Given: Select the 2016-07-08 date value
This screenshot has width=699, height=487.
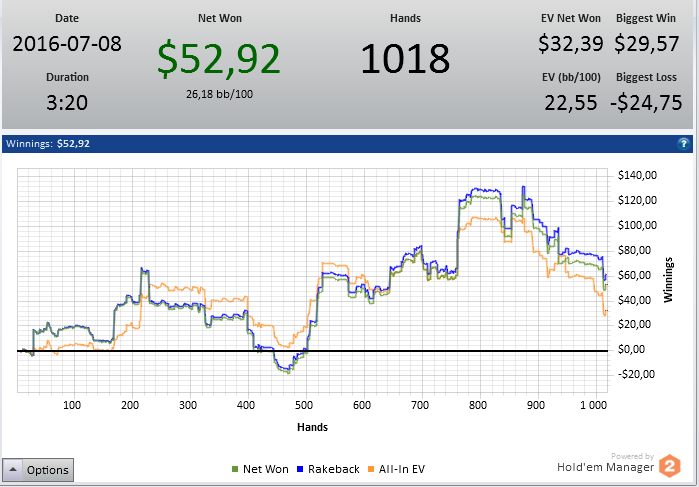Looking at the screenshot, I should click(67, 44).
